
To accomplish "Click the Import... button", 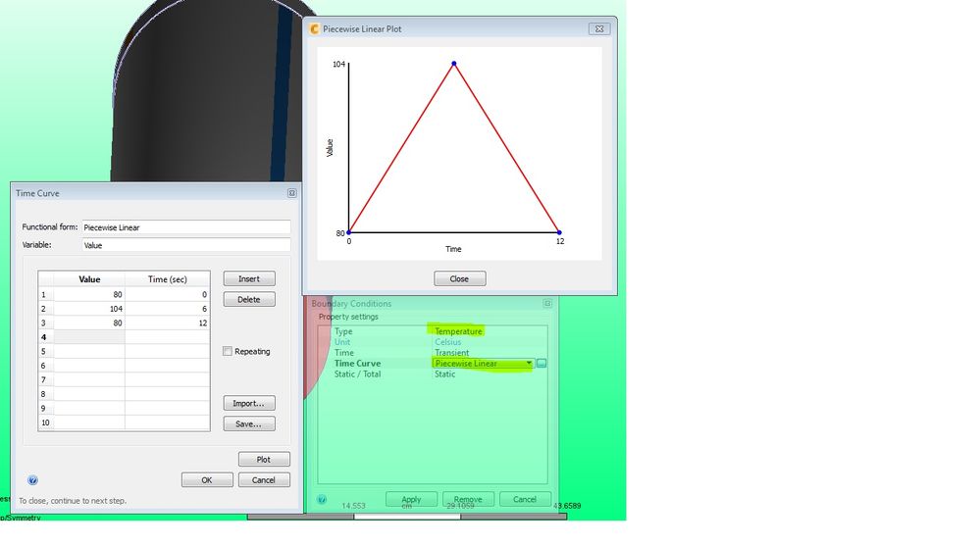I will tap(249, 403).
